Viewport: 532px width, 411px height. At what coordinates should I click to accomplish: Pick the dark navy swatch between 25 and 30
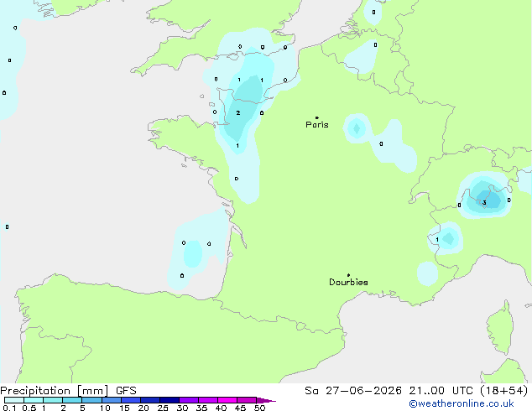pos(170,400)
